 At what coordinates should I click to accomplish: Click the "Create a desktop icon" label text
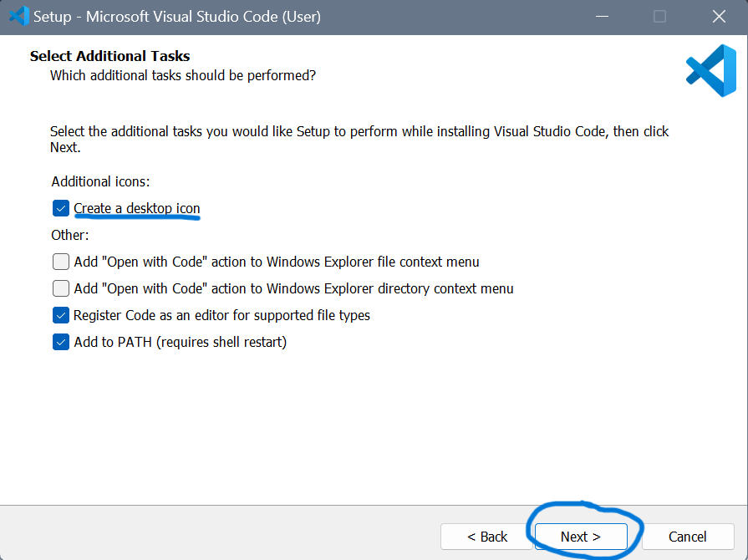point(137,208)
